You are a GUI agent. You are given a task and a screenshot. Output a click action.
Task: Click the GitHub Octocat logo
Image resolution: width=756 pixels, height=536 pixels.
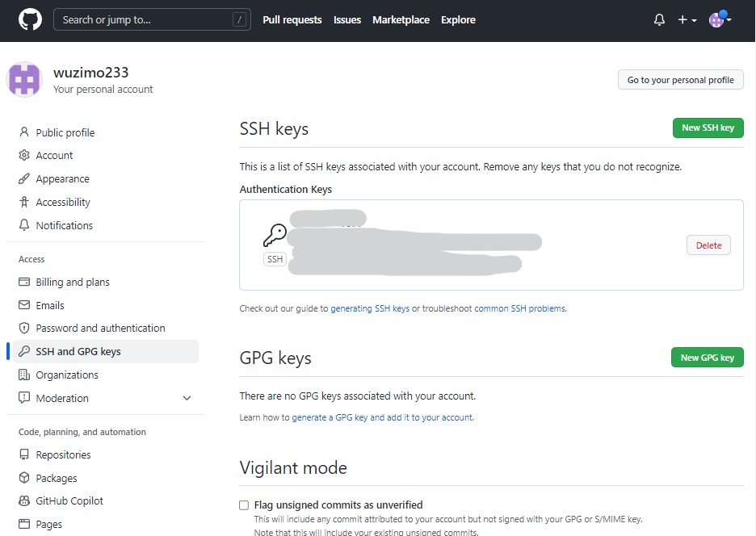point(30,19)
